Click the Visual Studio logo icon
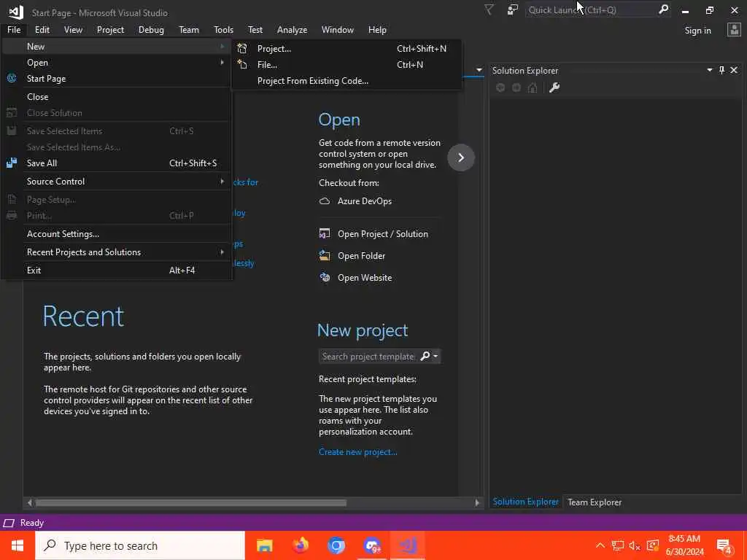This screenshot has width=747, height=560. 16,12
